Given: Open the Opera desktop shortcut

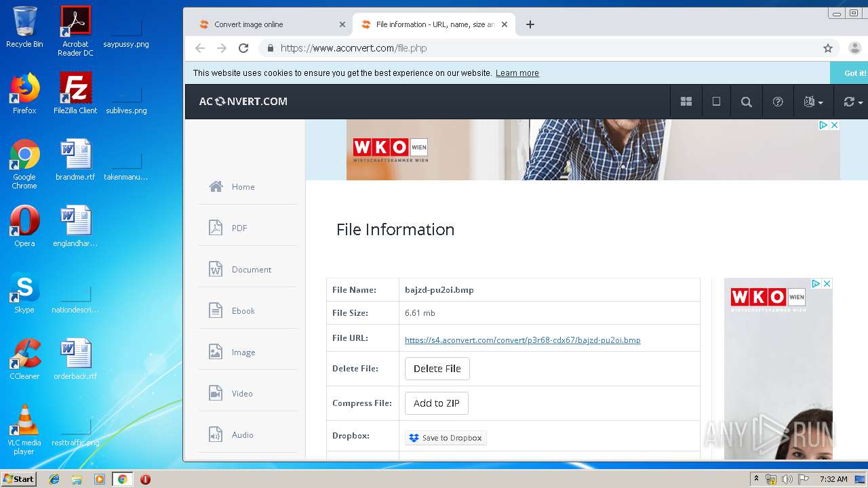Looking at the screenshot, I should (x=24, y=226).
